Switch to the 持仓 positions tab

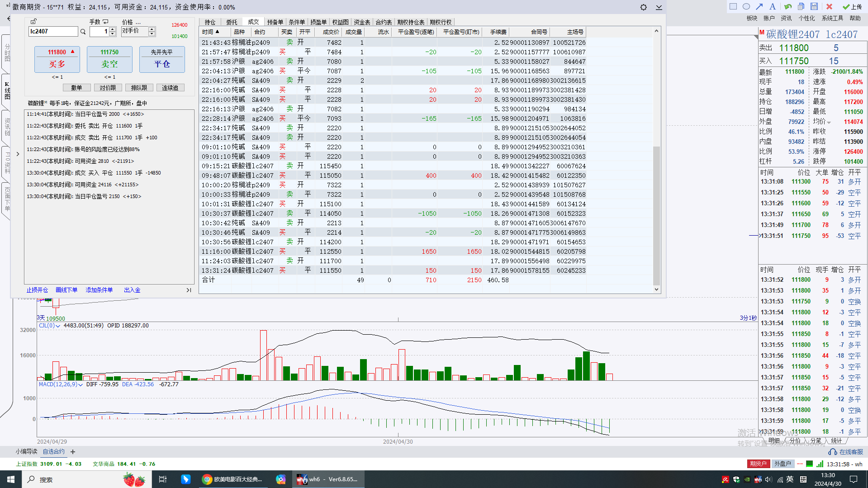tap(210, 22)
